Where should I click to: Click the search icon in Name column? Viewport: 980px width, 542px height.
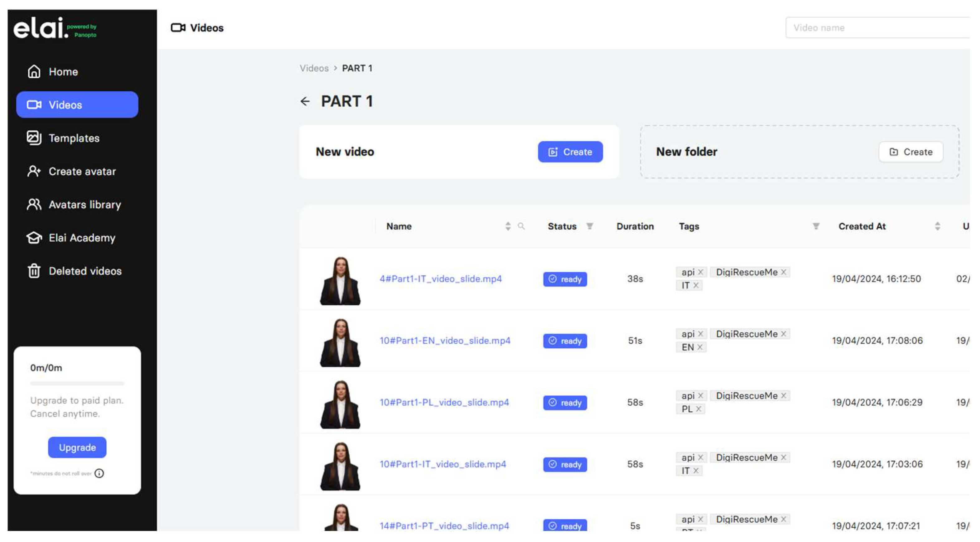pyautogui.click(x=521, y=226)
